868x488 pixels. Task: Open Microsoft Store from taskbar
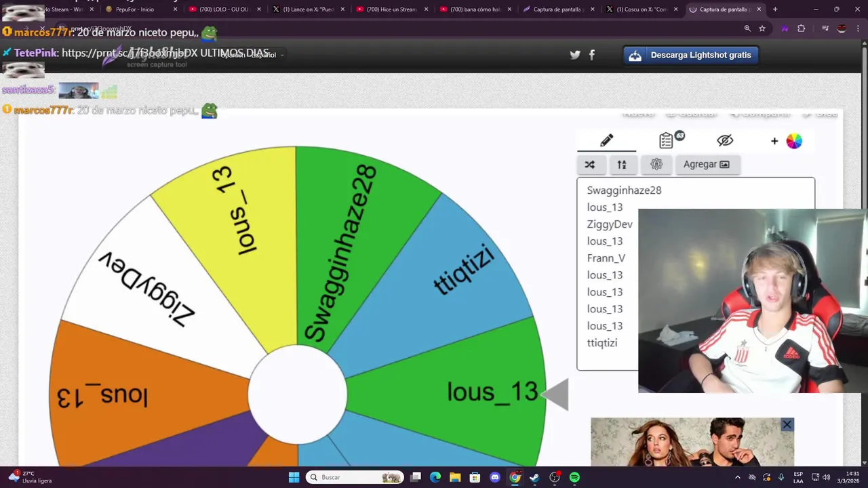tap(475, 477)
